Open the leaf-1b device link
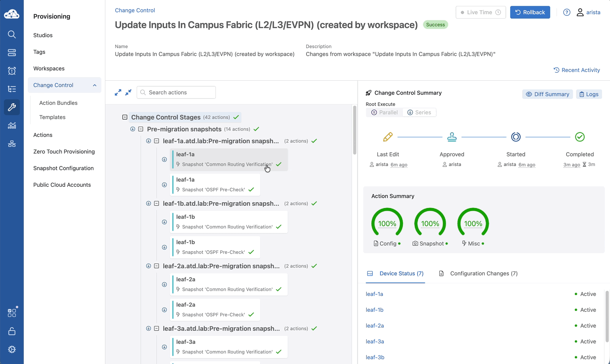Image resolution: width=610 pixels, height=364 pixels. pyautogui.click(x=374, y=310)
